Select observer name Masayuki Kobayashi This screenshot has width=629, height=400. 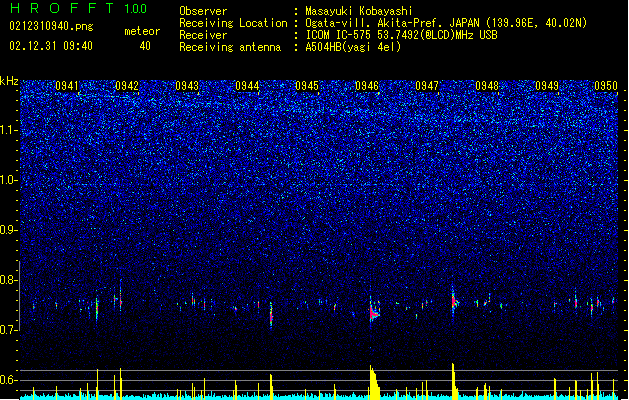point(359,11)
